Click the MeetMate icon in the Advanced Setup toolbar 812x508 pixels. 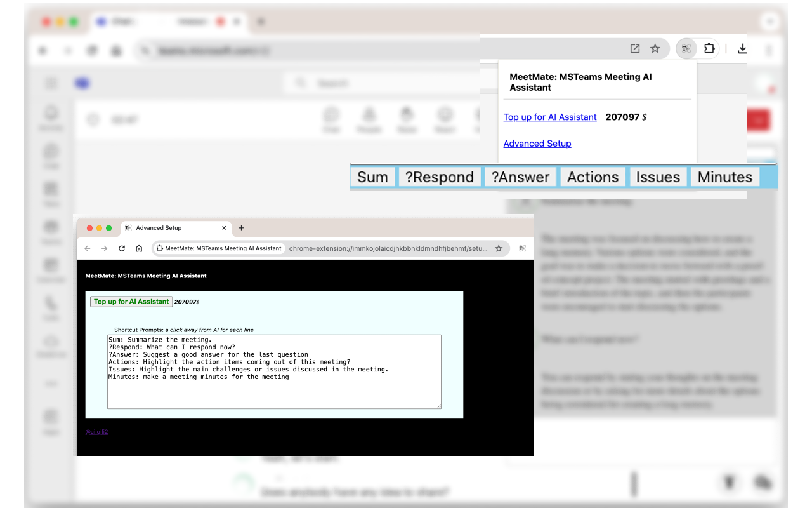click(x=522, y=248)
